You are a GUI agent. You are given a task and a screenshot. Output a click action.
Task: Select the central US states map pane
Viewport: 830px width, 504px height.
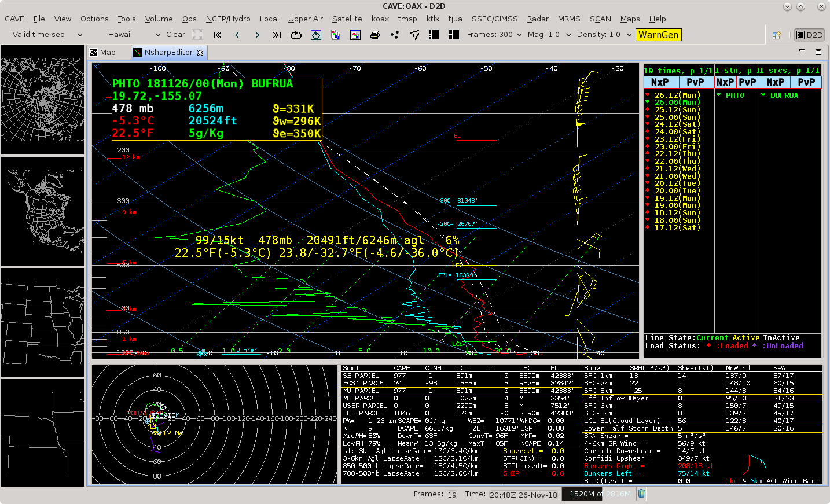42,322
